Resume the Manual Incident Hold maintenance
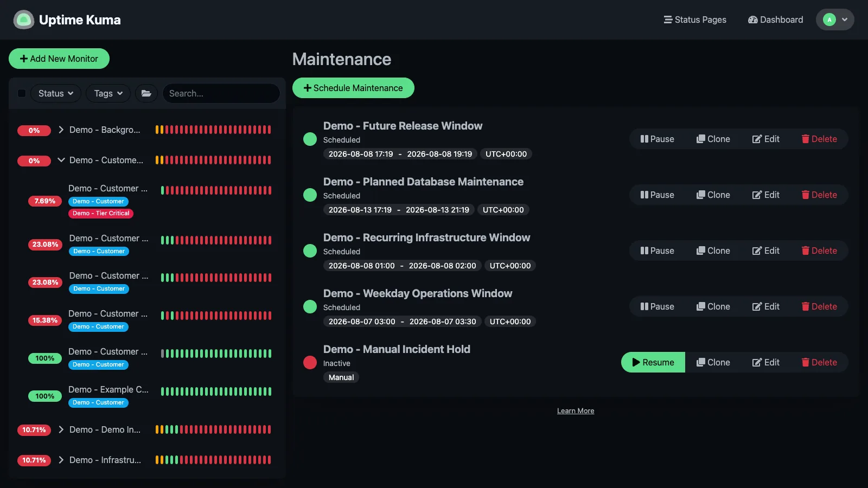The width and height of the screenshot is (868, 488). click(653, 362)
